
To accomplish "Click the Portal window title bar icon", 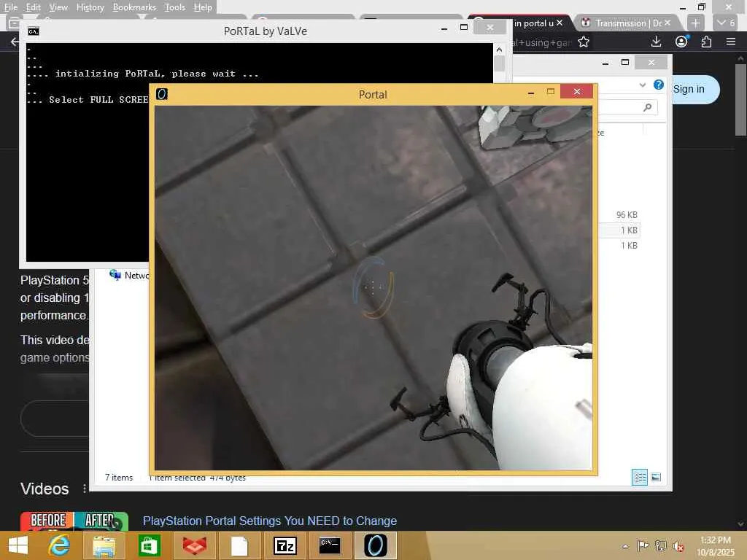I will click(x=162, y=94).
